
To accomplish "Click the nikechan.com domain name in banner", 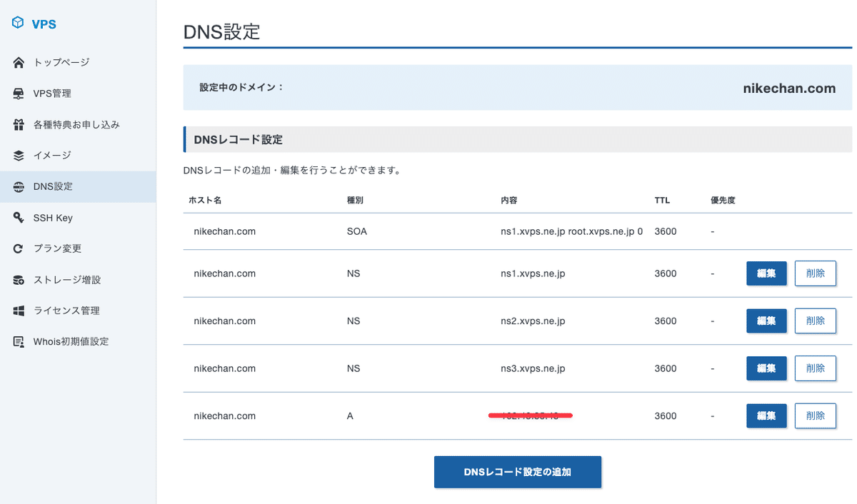I will point(789,89).
